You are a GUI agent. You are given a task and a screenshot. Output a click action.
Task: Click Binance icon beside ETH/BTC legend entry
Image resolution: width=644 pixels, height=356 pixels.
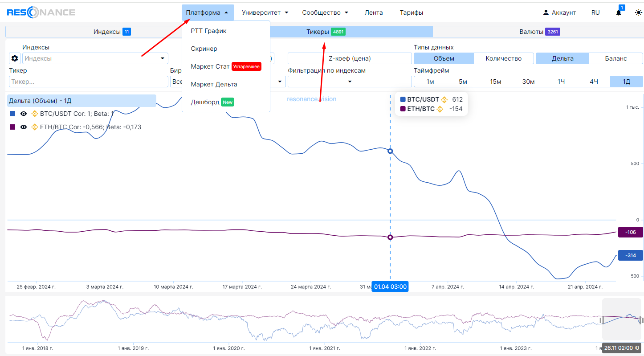coord(35,127)
